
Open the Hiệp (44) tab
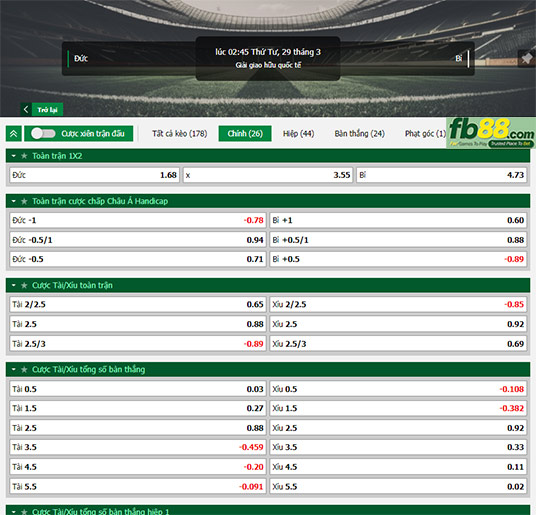[298, 134]
